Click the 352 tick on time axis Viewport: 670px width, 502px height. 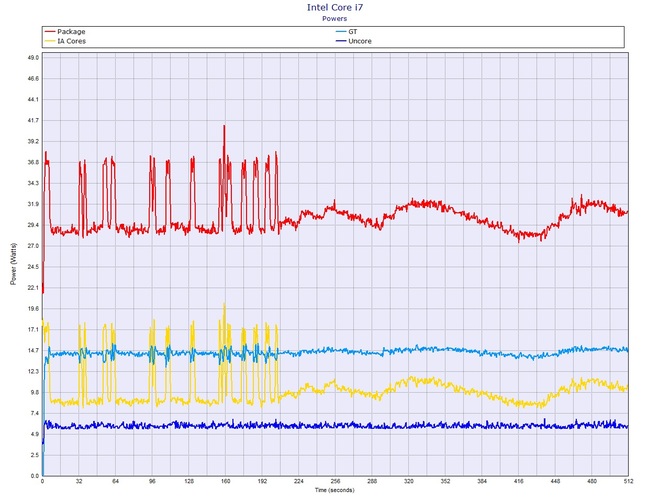point(445,481)
